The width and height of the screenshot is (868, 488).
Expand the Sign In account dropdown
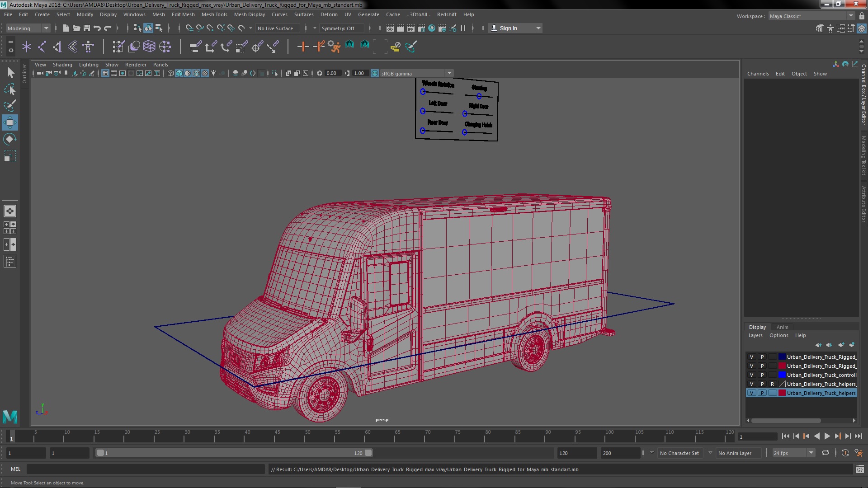538,28
